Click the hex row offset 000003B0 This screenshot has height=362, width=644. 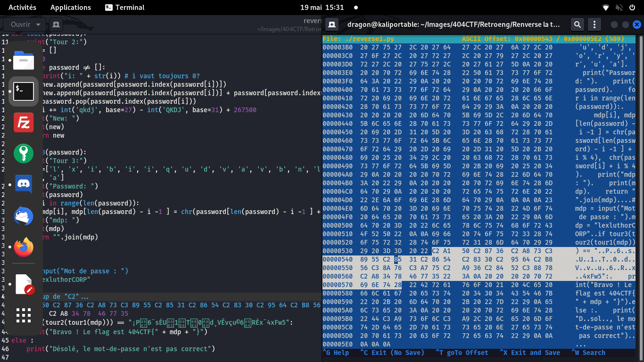[338, 47]
